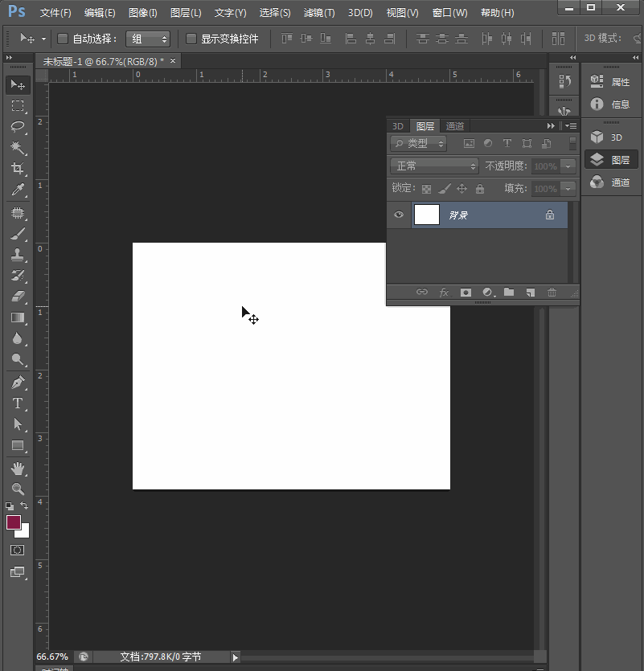Open the Filter menu
The image size is (644, 671).
coord(319,13)
